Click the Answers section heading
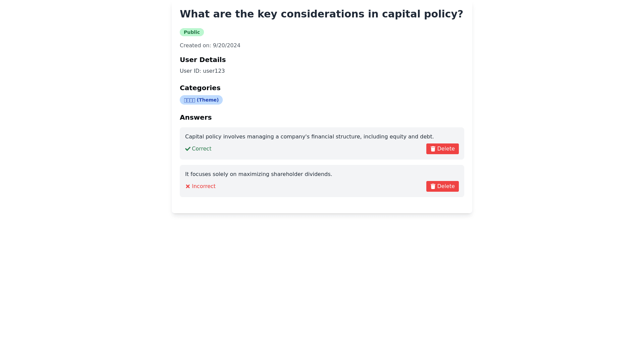 pyautogui.click(x=196, y=117)
